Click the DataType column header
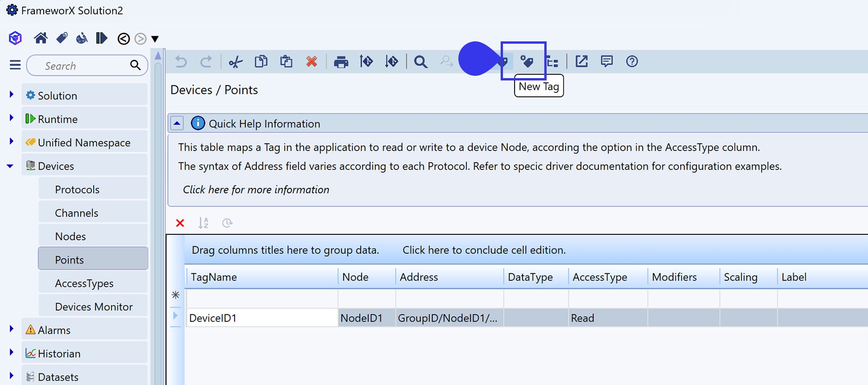 [x=536, y=277]
